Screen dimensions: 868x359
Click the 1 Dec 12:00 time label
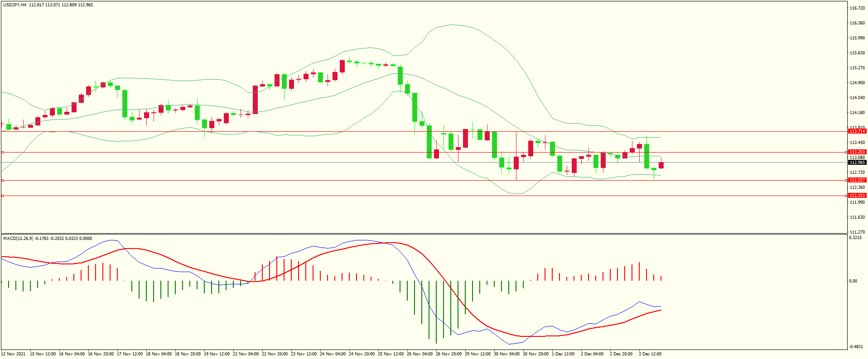pos(563,354)
